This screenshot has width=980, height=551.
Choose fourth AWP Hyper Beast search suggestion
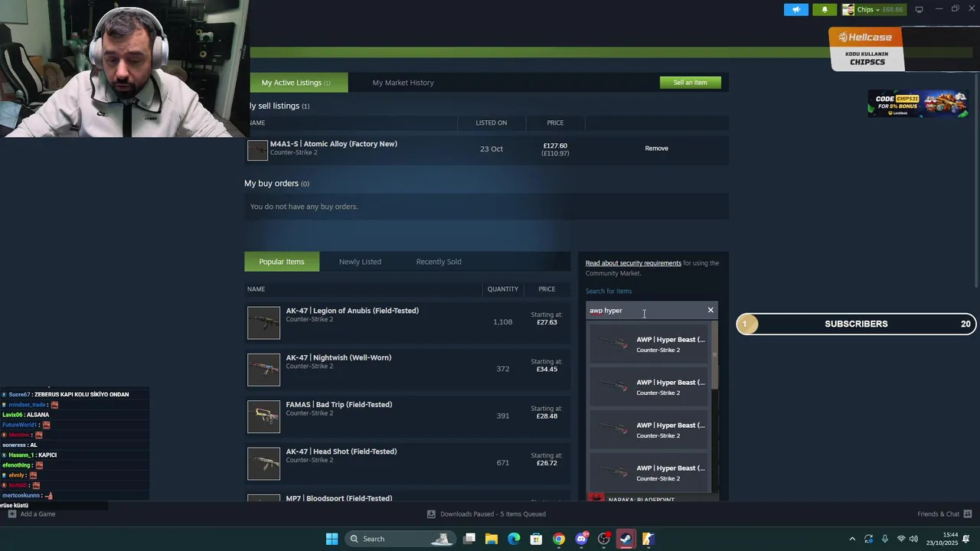648,472
